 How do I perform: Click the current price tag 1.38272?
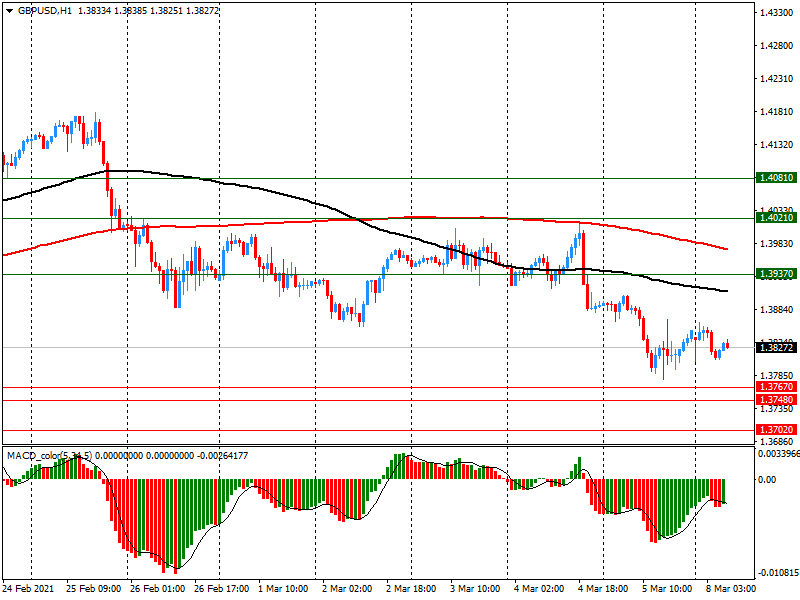776,347
